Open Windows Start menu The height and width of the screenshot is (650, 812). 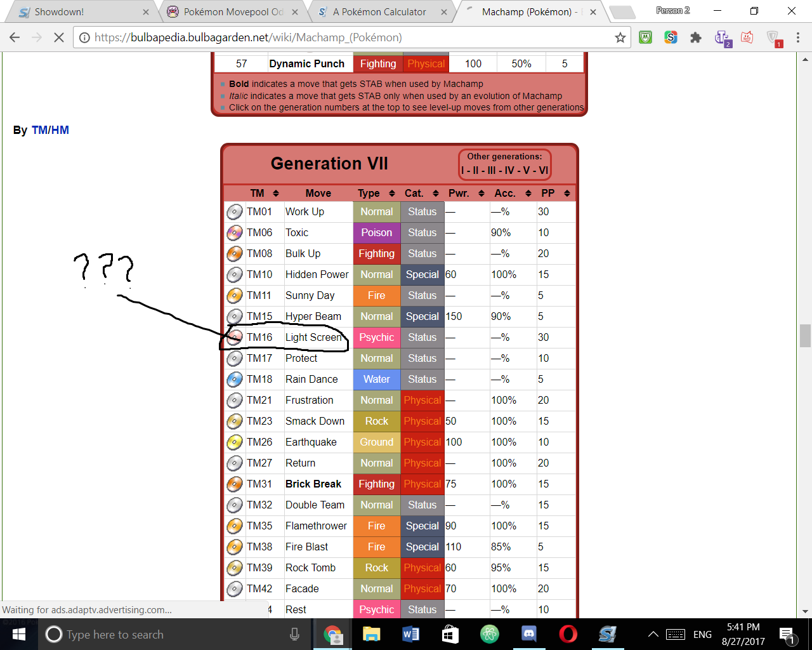coord(18,634)
